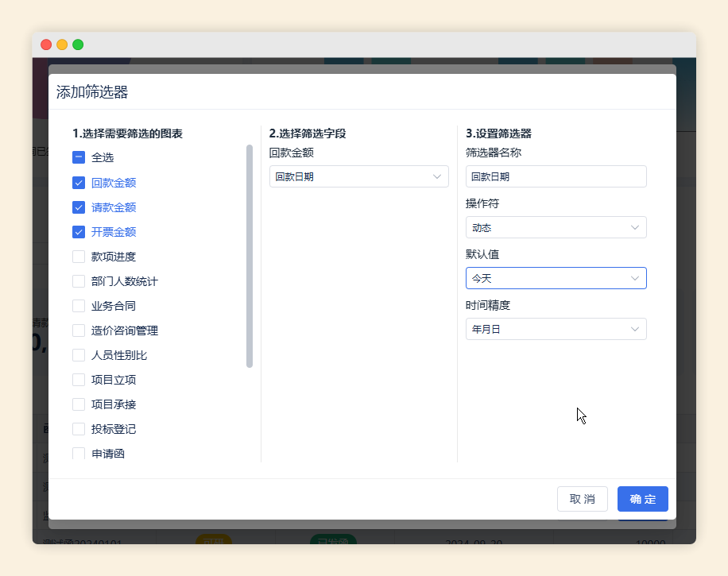Uncheck the 开票金额 checkbox

tap(79, 232)
